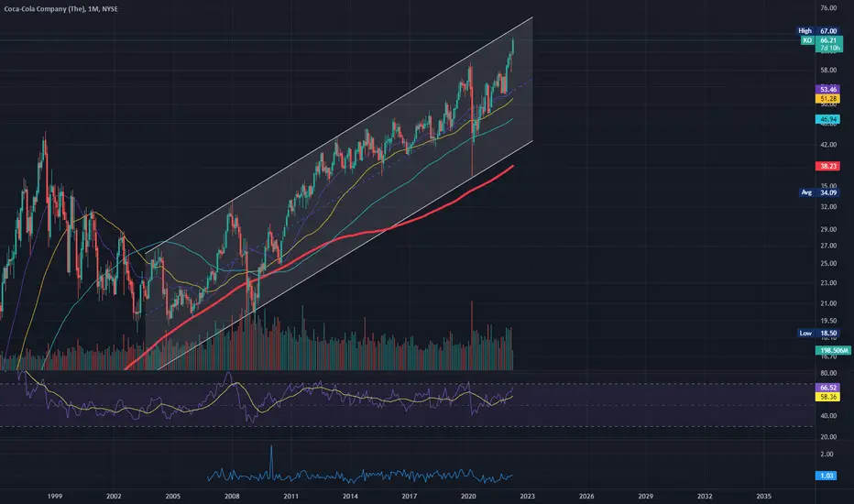Click the 23.00 price axis value
The height and width of the screenshot is (504, 854).
click(828, 283)
